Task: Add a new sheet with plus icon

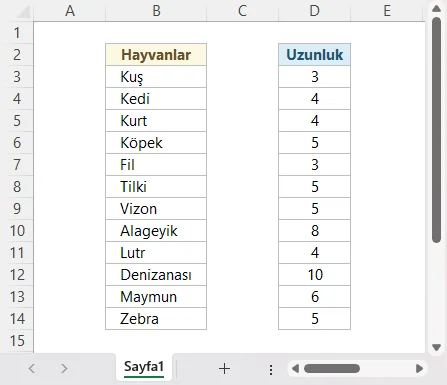Action: click(x=224, y=368)
